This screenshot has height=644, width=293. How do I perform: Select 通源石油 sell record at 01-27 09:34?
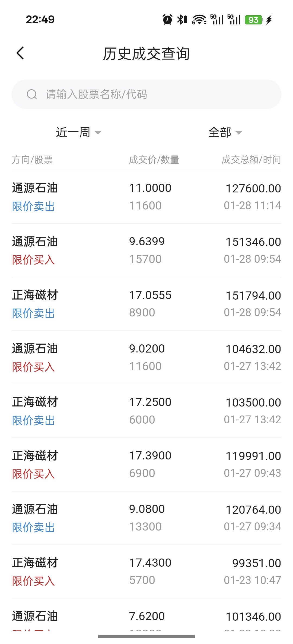point(146,518)
